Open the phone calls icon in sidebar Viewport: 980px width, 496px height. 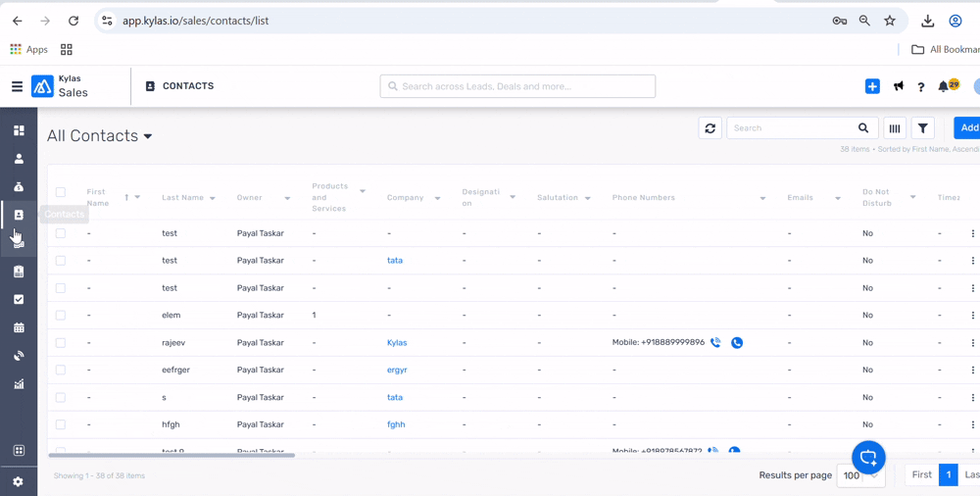tap(19, 356)
